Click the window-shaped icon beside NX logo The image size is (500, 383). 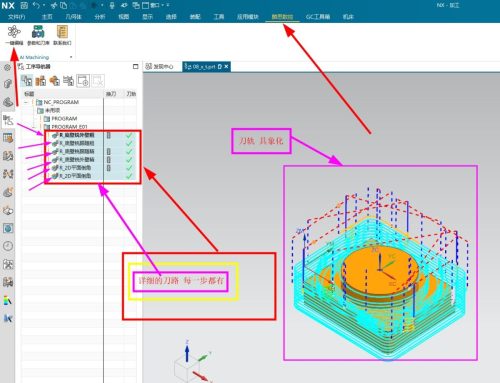click(x=24, y=6)
